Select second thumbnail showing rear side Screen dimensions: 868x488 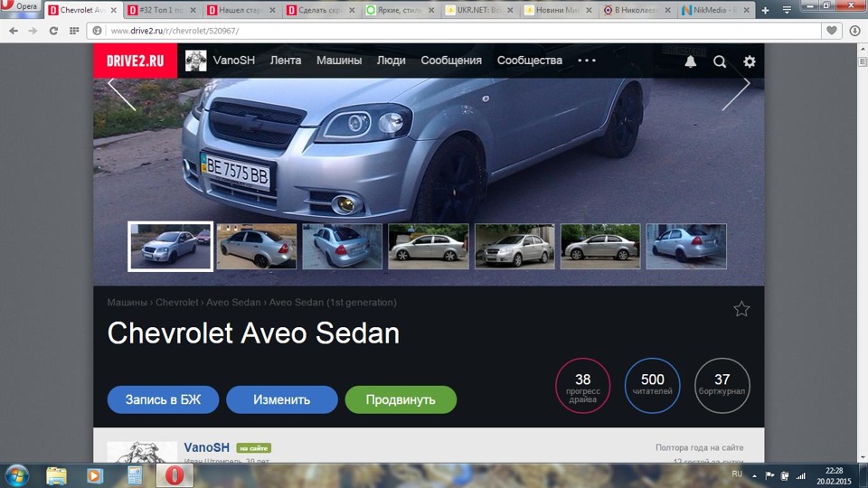[256, 246]
